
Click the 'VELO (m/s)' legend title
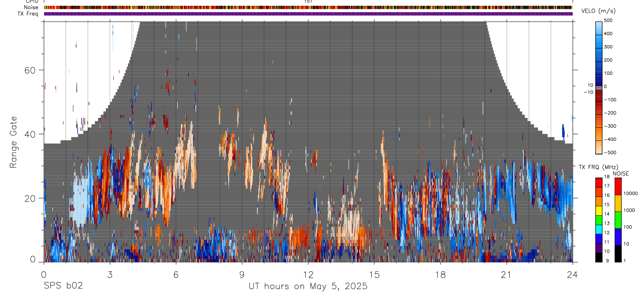[598, 11]
